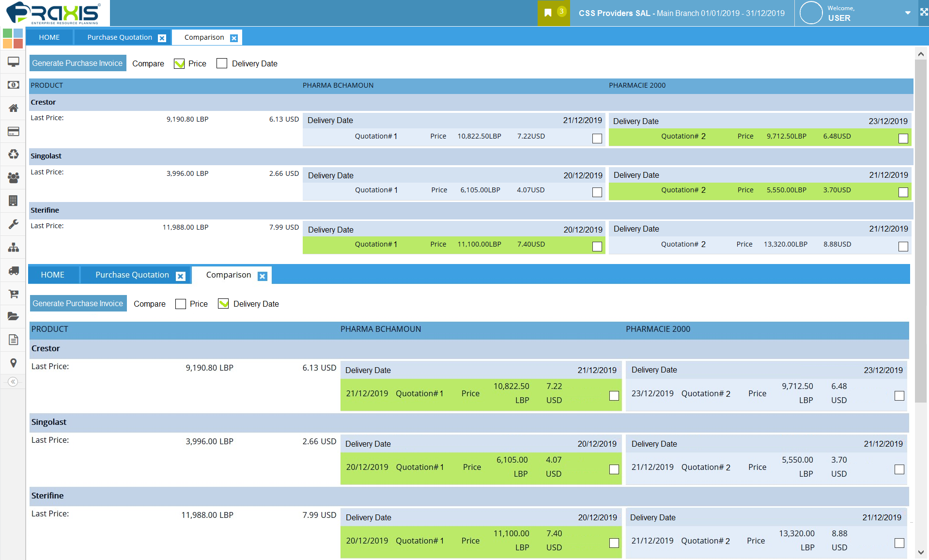The image size is (929, 560).
Task: Click the money banknote sidebar icon
Action: click(13, 85)
